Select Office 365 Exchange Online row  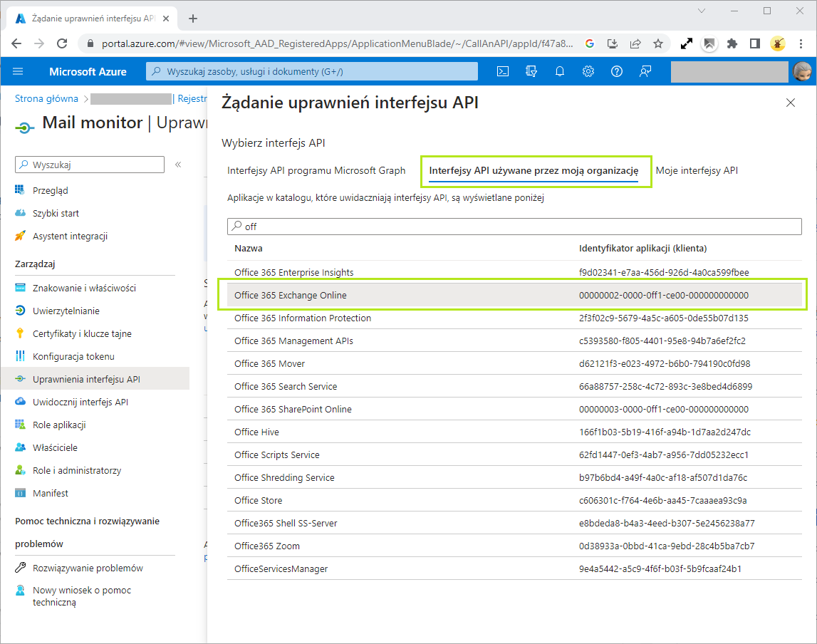click(x=290, y=296)
